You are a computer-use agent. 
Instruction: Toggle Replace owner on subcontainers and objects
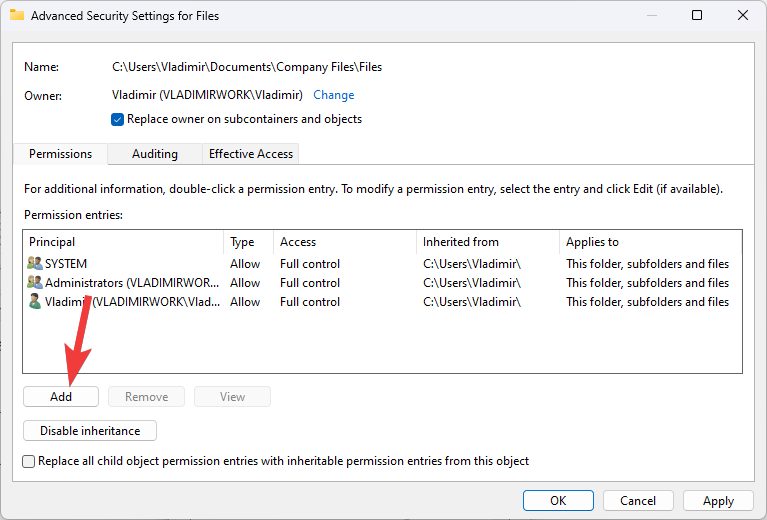coord(118,119)
